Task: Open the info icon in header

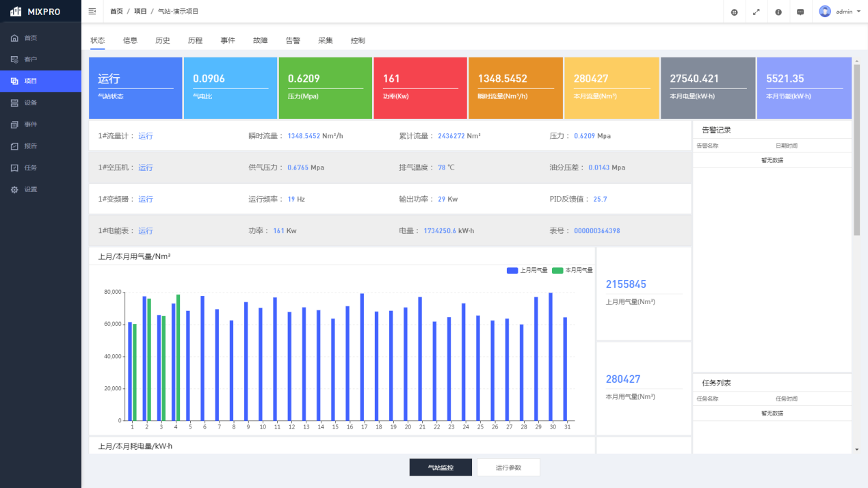Action: click(778, 12)
